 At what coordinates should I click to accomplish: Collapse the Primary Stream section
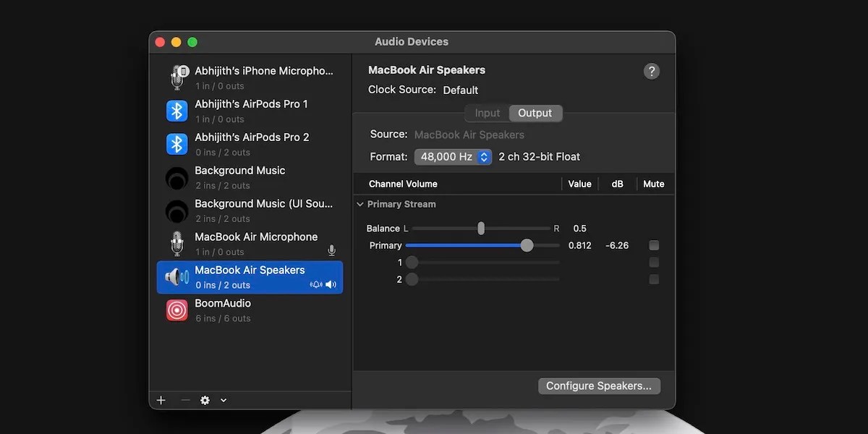click(359, 204)
